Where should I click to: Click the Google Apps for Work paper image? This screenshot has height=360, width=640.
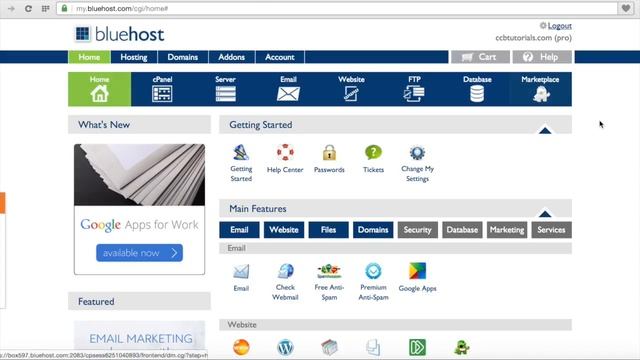click(x=140, y=175)
